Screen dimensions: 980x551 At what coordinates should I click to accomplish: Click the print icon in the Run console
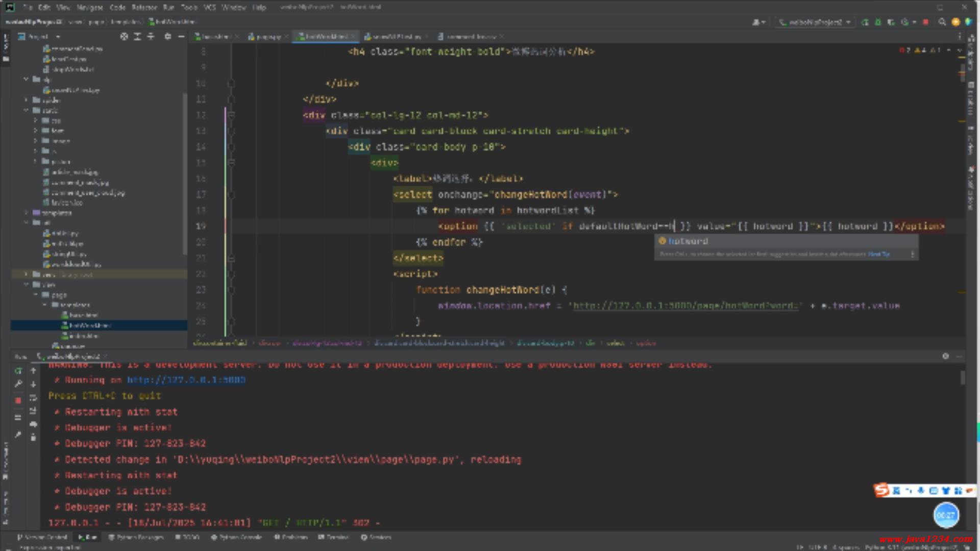33,424
